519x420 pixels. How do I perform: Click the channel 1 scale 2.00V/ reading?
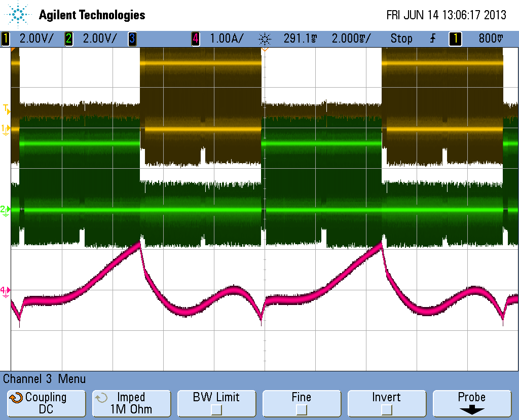pyautogui.click(x=36, y=39)
